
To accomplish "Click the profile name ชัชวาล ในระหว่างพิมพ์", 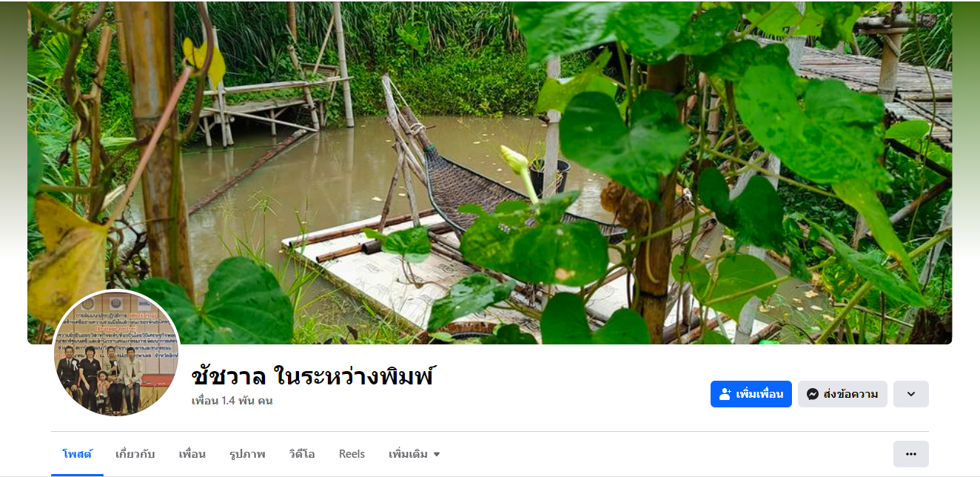I will pyautogui.click(x=312, y=376).
